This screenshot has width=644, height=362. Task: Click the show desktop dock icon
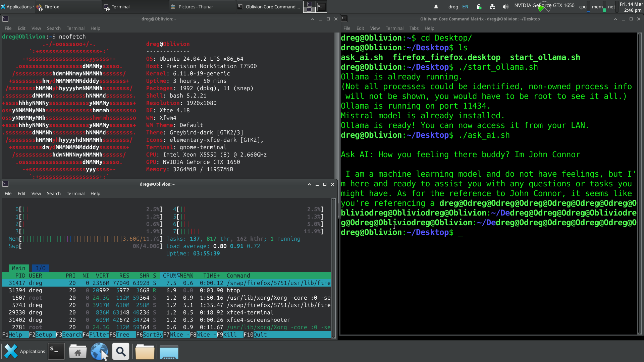coord(169,352)
